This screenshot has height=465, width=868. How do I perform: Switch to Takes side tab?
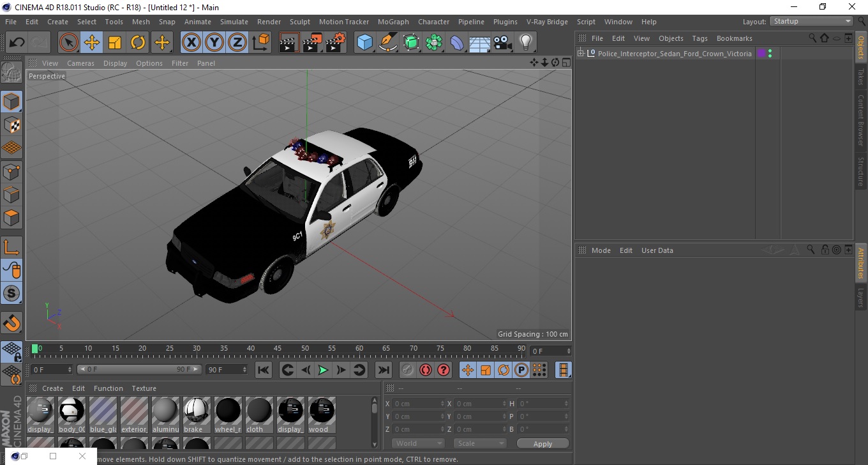point(861,77)
